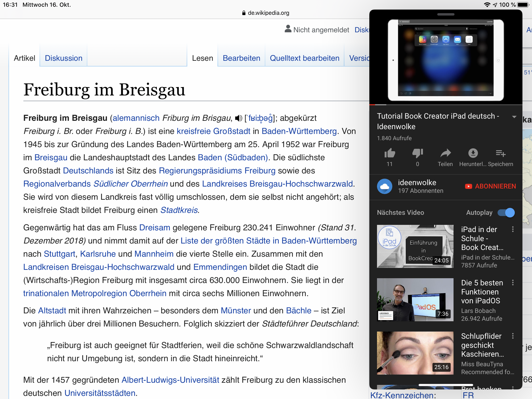This screenshot has height=399, width=532.
Task: Open the Lars Bobach iPadOS video thumbnail
Action: 415,300
